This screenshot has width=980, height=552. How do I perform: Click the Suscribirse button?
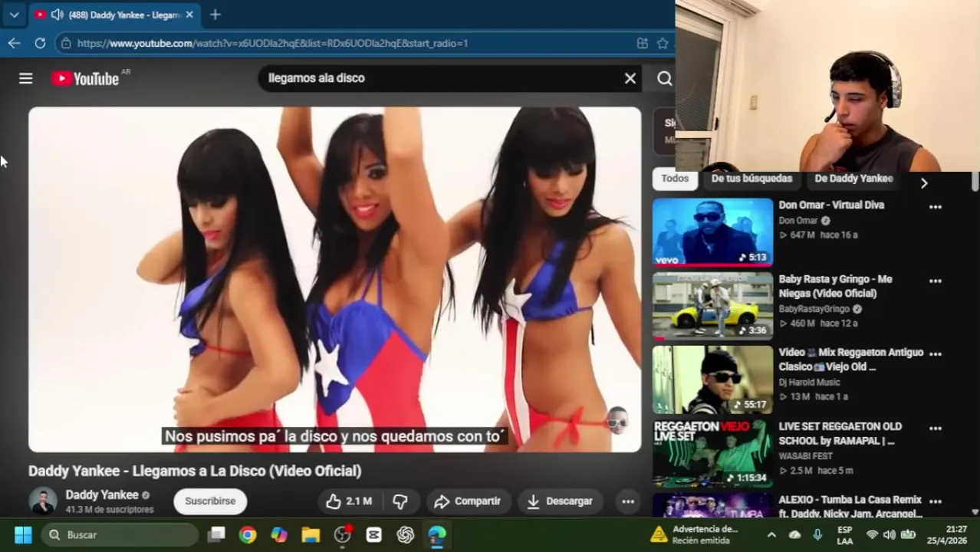(x=210, y=501)
